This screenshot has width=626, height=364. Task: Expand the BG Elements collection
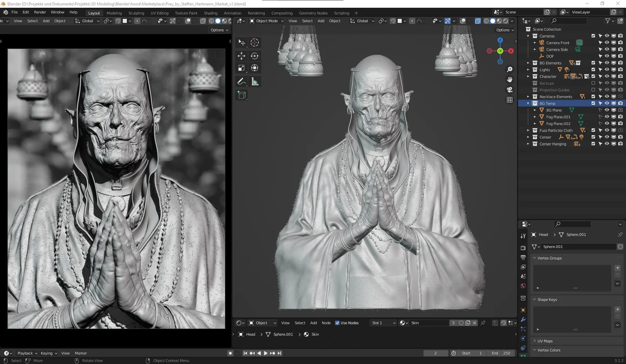pos(528,63)
